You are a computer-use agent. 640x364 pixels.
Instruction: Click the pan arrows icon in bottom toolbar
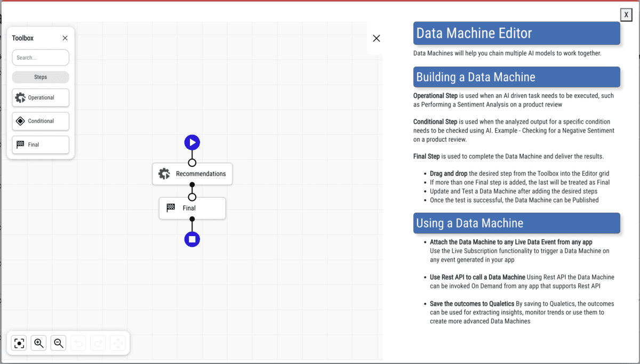coord(118,343)
